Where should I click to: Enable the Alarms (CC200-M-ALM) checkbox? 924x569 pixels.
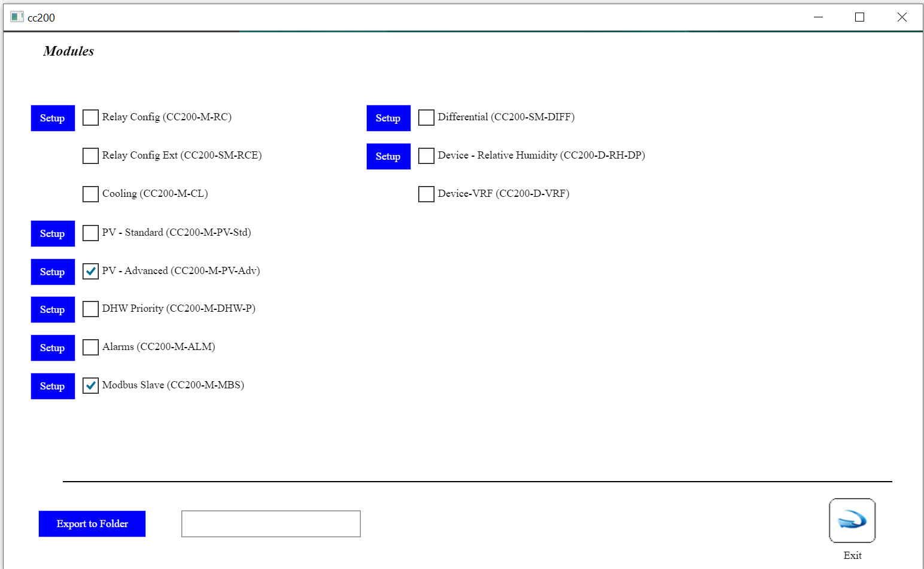(x=90, y=348)
